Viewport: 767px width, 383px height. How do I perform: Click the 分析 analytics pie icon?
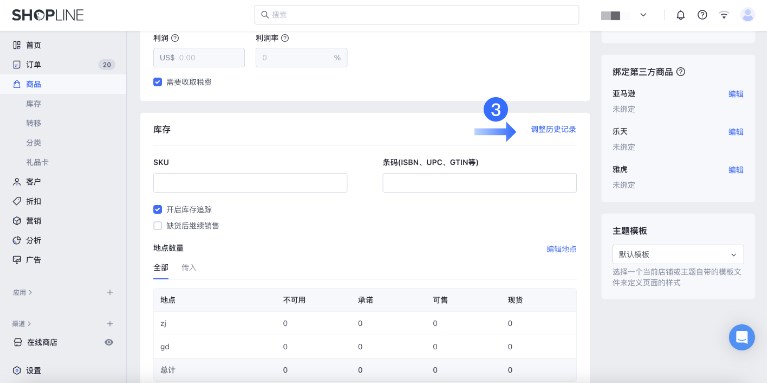click(x=17, y=240)
